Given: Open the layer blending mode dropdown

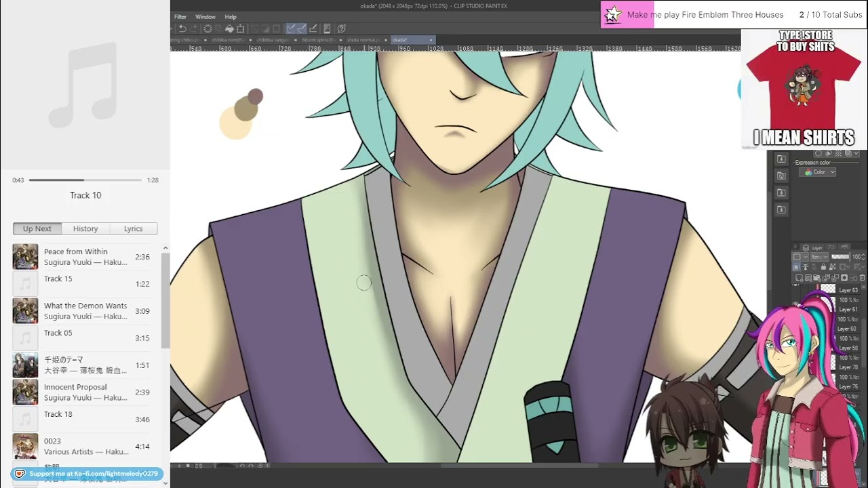Looking at the screenshot, I should [x=819, y=257].
